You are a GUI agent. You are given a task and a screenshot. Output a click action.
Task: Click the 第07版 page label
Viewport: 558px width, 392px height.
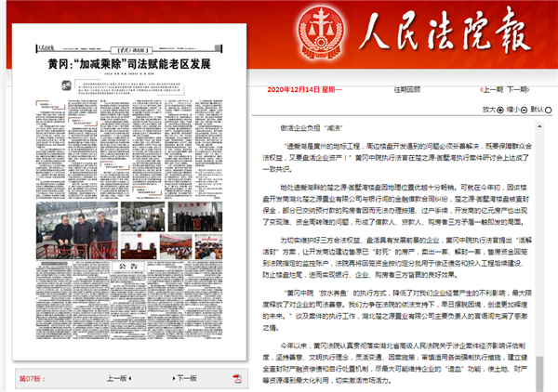[32, 378]
